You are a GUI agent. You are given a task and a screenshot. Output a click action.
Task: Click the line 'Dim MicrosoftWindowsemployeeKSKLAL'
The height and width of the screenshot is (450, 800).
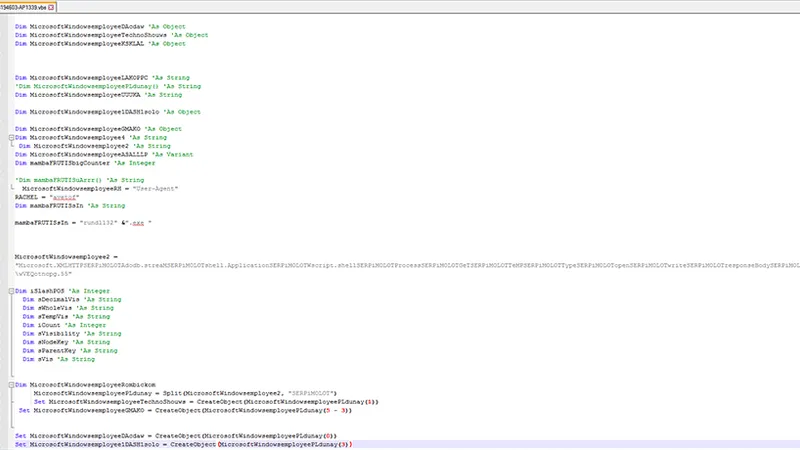[100, 44]
